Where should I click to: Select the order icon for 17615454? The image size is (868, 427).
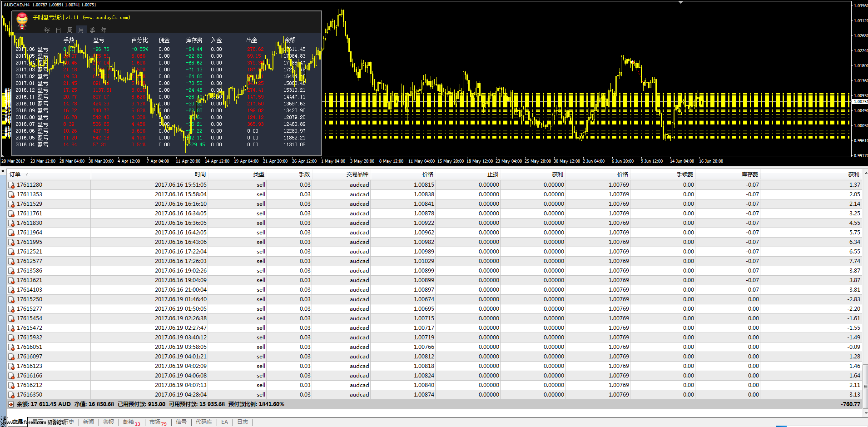pos(11,318)
